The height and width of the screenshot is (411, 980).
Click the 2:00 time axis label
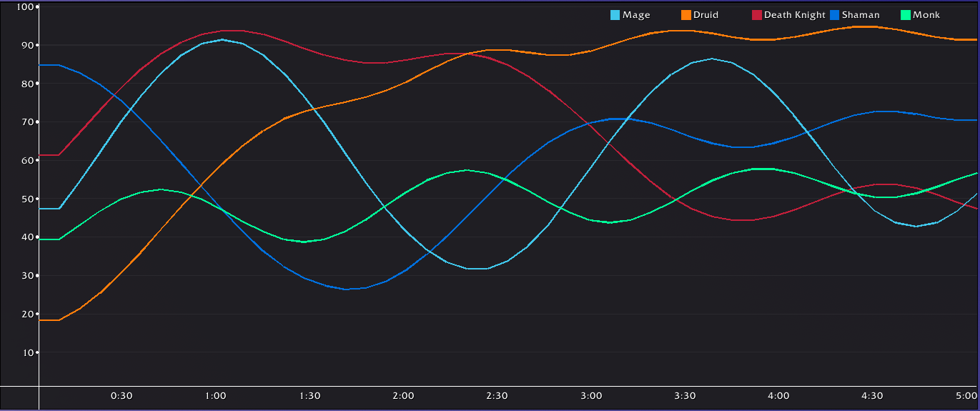[x=403, y=396]
